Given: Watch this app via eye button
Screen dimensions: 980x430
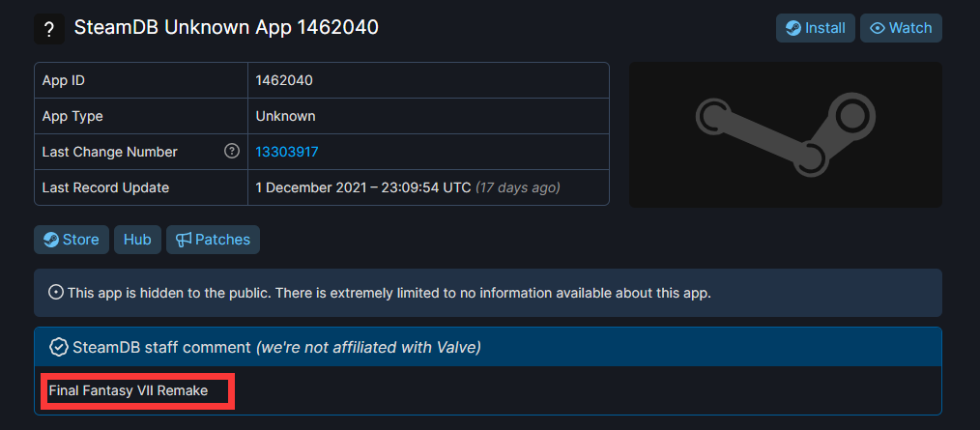Looking at the screenshot, I should point(901,28).
